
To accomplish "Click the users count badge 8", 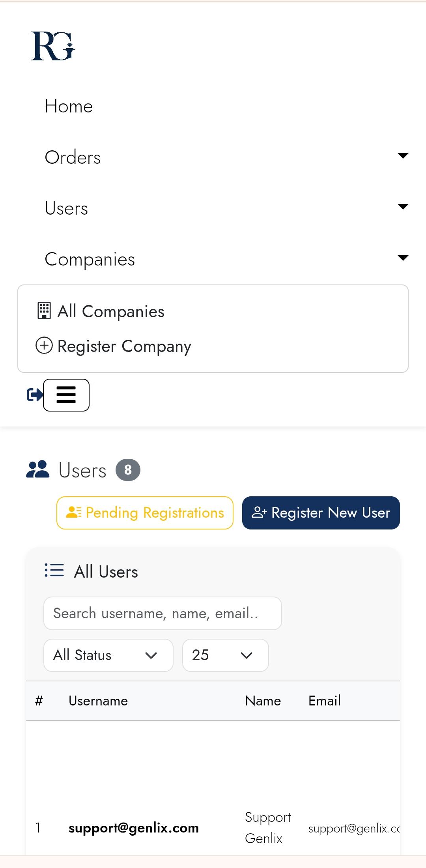I will (x=128, y=470).
